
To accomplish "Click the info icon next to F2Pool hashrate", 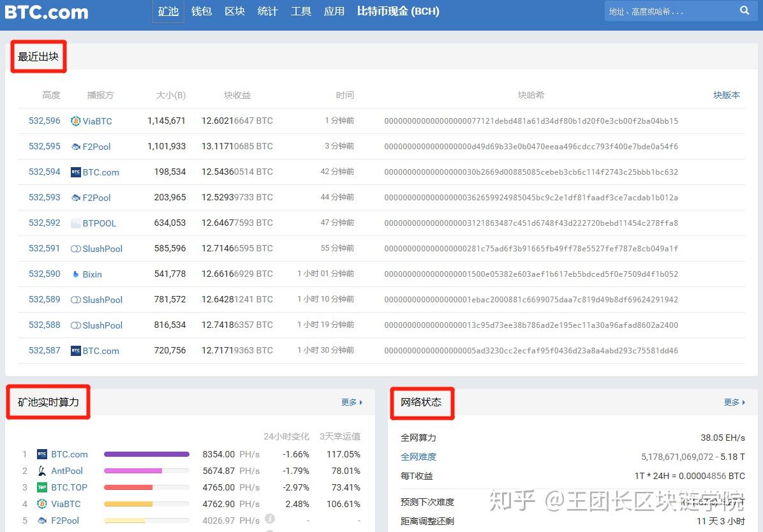I will 269,520.
